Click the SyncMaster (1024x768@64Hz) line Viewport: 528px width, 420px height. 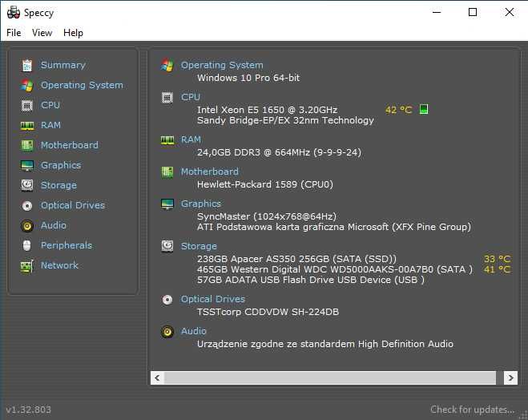click(x=267, y=216)
